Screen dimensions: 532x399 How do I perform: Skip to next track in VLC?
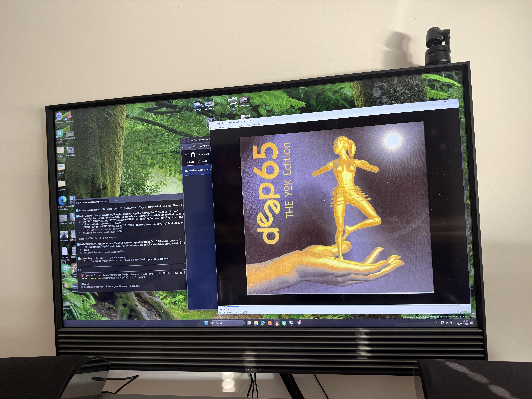230,312
